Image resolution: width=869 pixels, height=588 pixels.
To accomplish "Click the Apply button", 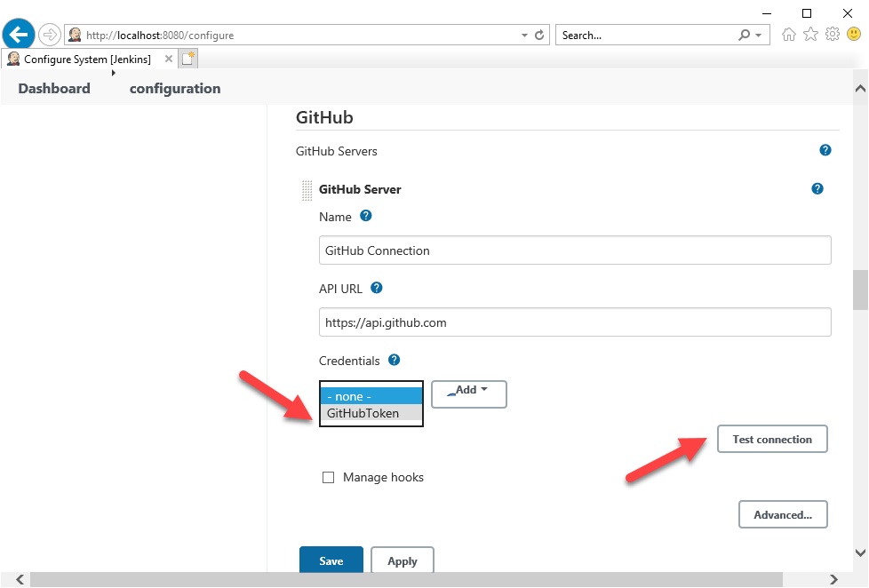I will point(403,560).
